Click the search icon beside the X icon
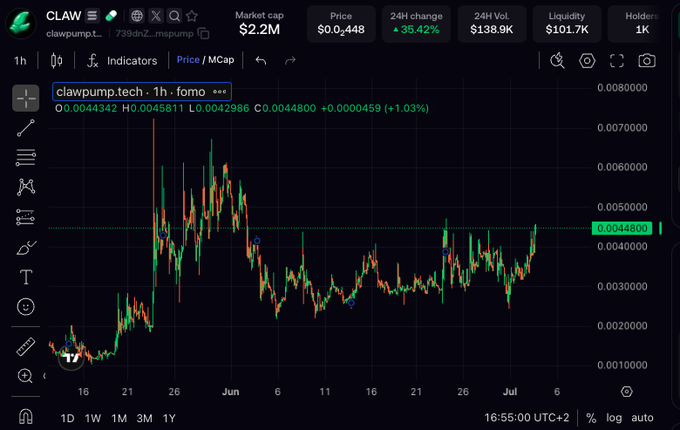The image size is (680, 430). tap(174, 16)
